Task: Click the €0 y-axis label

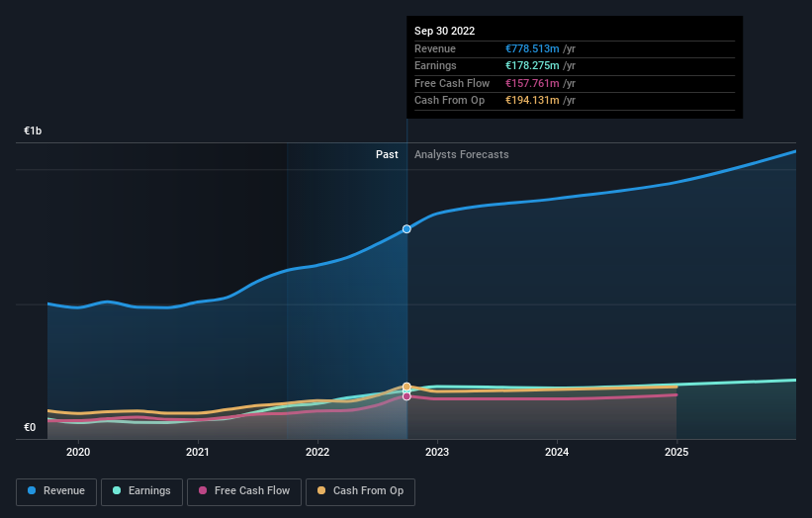Action: (30, 427)
